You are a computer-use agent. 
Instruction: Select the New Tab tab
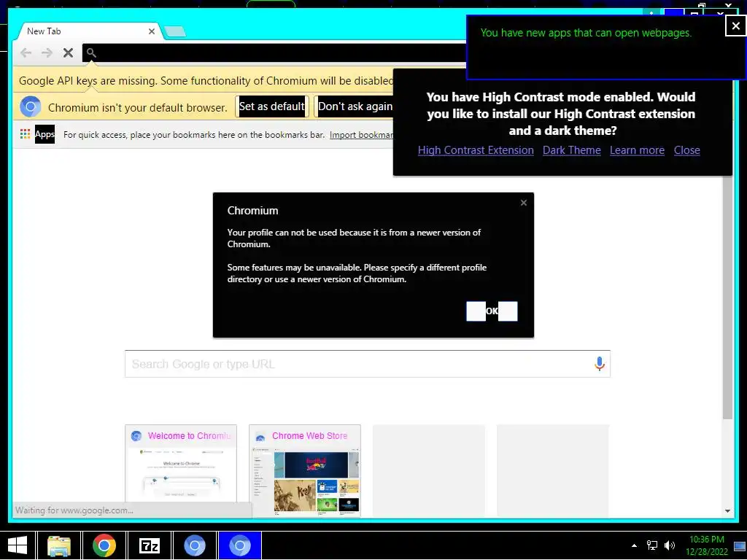point(88,31)
